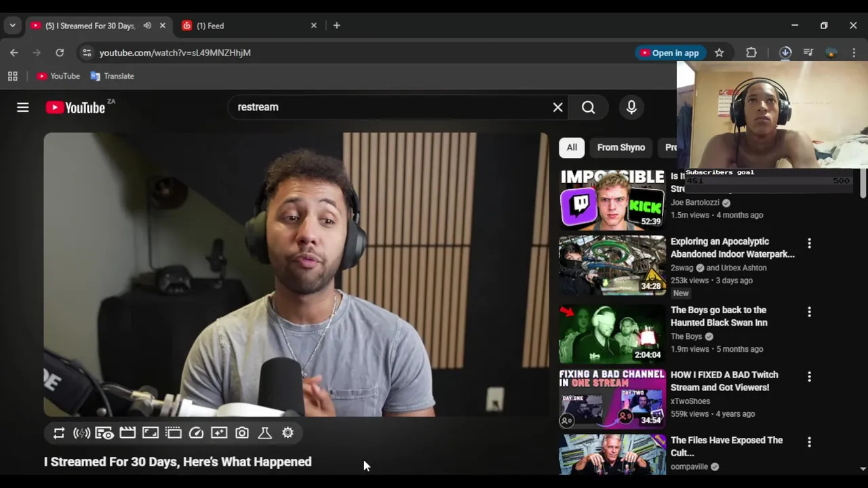Take a screenshot with the camera icon
The height and width of the screenshot is (488, 868).
point(242,433)
